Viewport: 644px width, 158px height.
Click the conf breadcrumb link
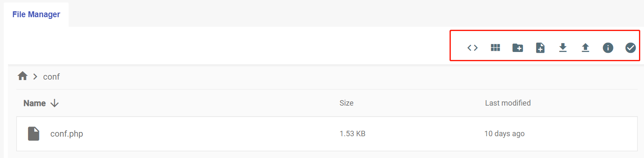pos(51,77)
